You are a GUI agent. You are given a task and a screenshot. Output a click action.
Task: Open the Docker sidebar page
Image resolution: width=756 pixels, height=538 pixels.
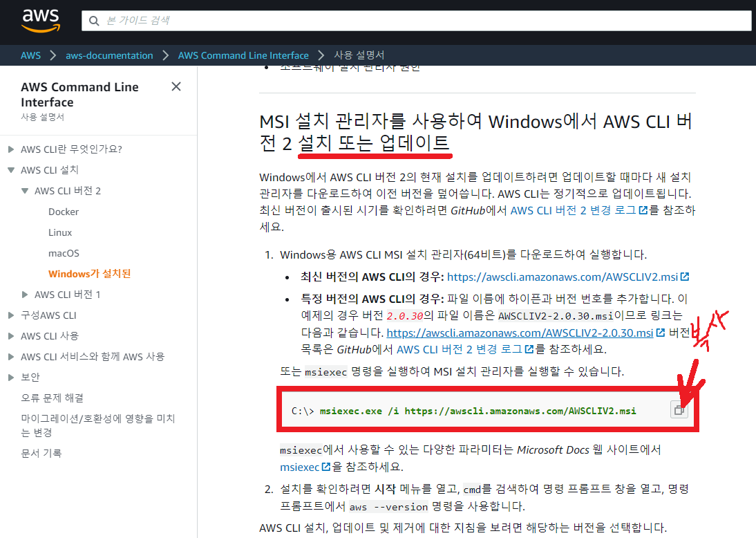point(64,212)
